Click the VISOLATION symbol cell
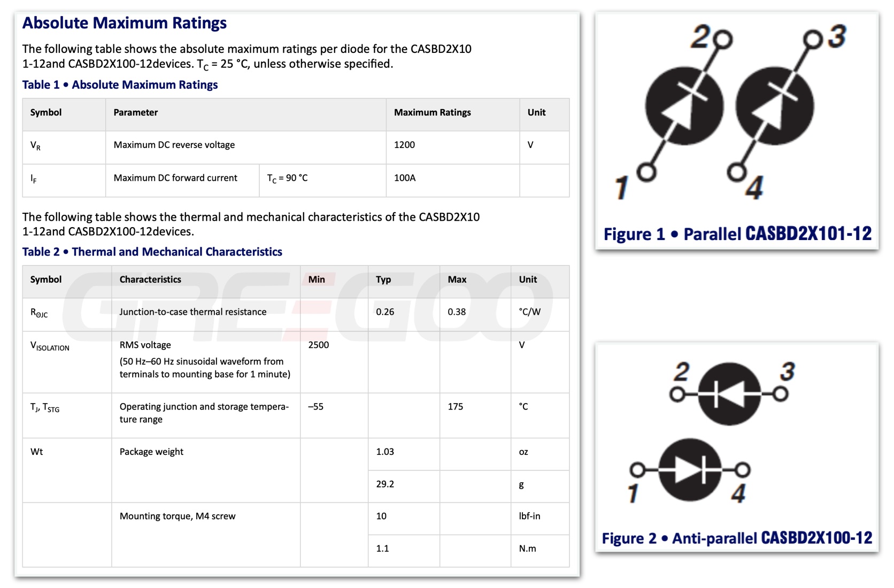The width and height of the screenshot is (894, 588). coord(67,362)
